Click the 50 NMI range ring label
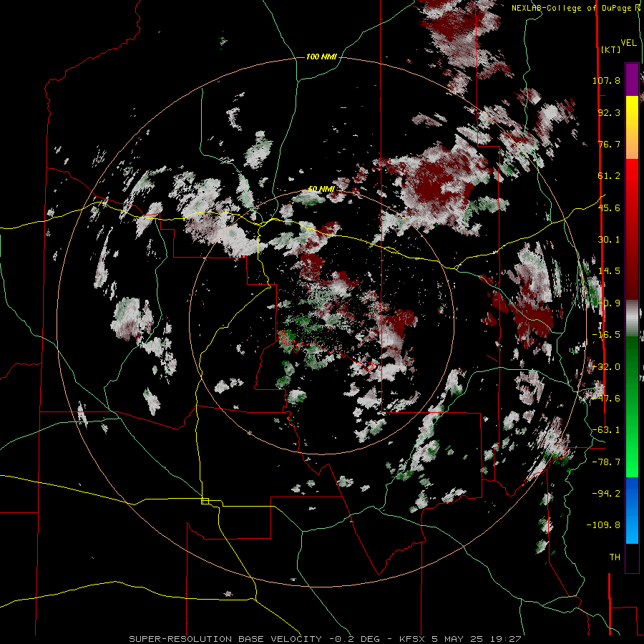The width and height of the screenshot is (644, 644). pos(321,189)
